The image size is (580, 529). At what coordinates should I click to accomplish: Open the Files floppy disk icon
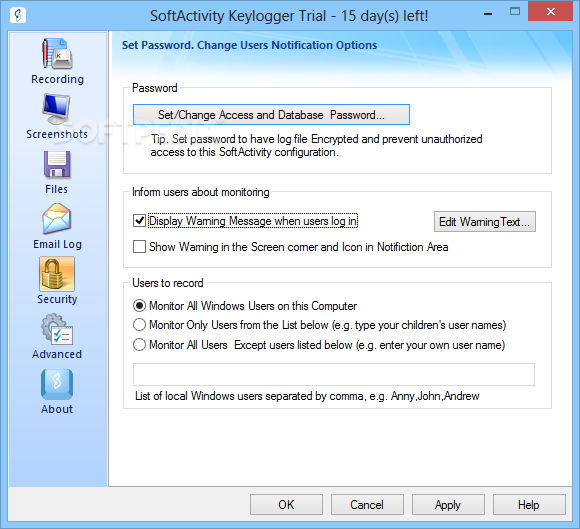coord(57,164)
